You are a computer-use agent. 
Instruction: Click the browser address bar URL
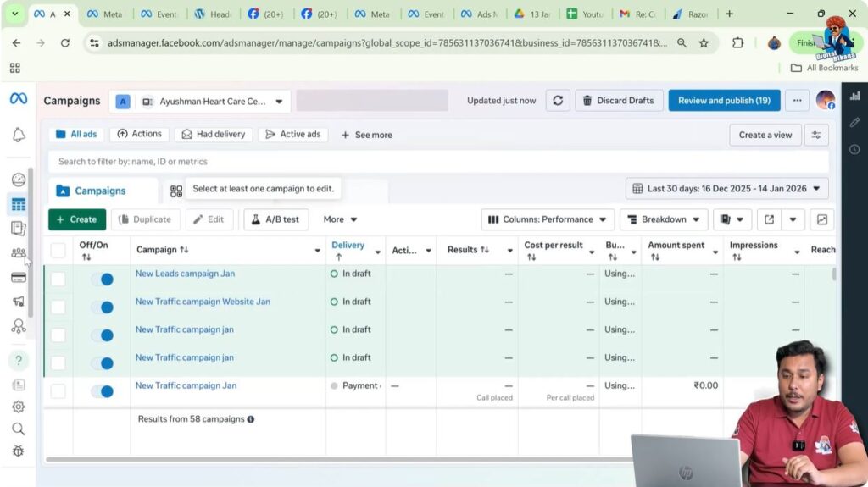pos(387,42)
